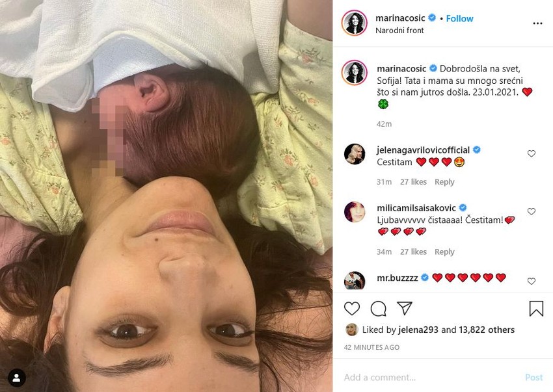Click the Post comment button
Viewport: 553px width, 392px height.
point(533,377)
